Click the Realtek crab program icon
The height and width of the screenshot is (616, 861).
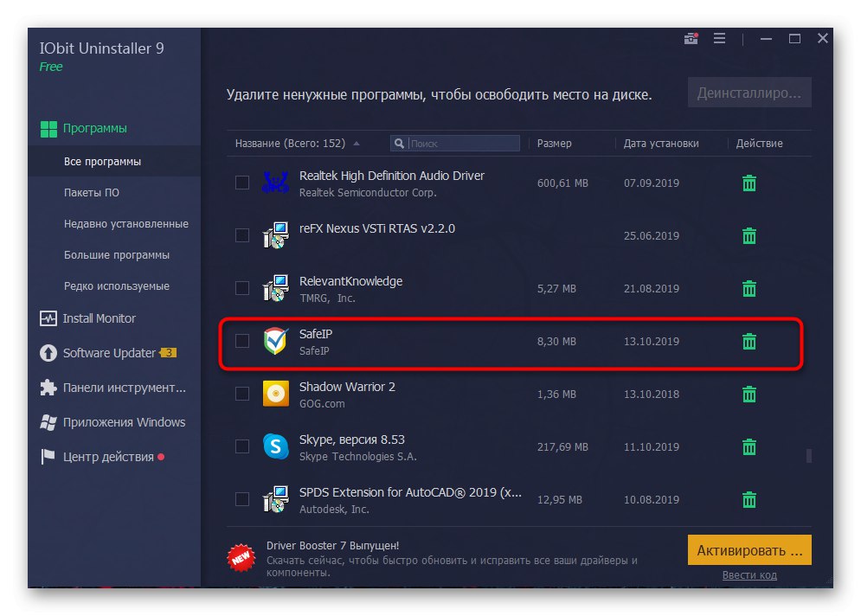pos(276,183)
